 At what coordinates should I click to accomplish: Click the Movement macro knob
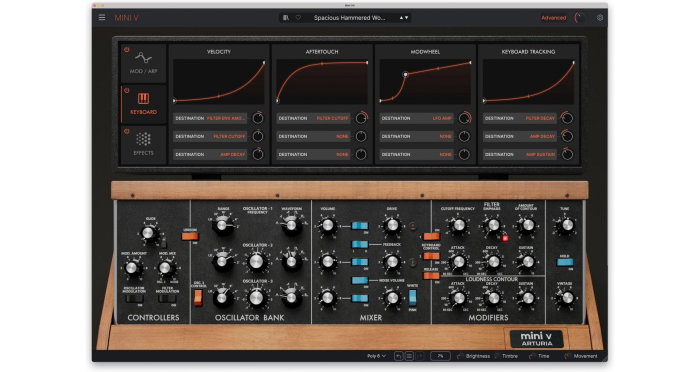[567, 356]
